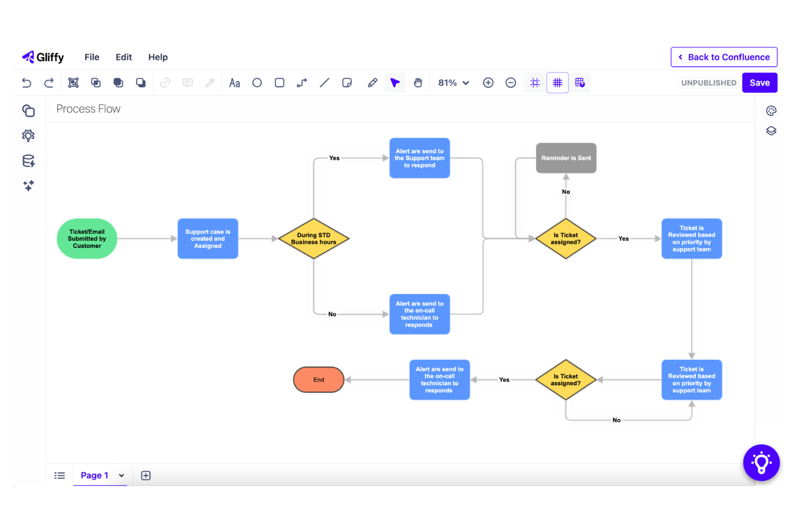Open the File menu
The width and height of the screenshot is (798, 532).
coord(92,57)
